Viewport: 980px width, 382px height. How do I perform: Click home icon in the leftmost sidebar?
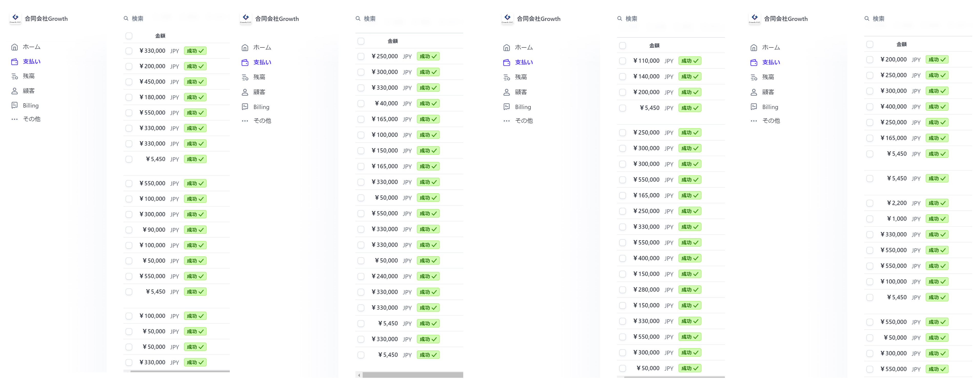(14, 47)
